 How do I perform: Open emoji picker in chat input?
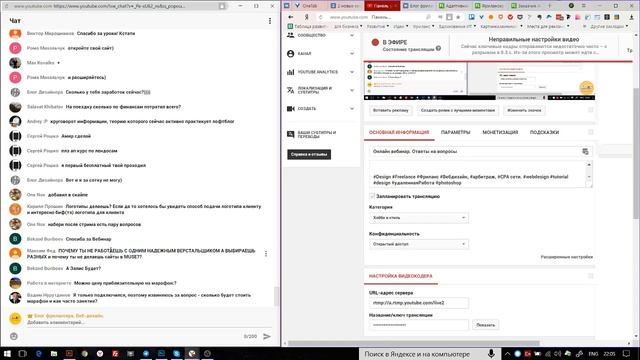pos(14,336)
